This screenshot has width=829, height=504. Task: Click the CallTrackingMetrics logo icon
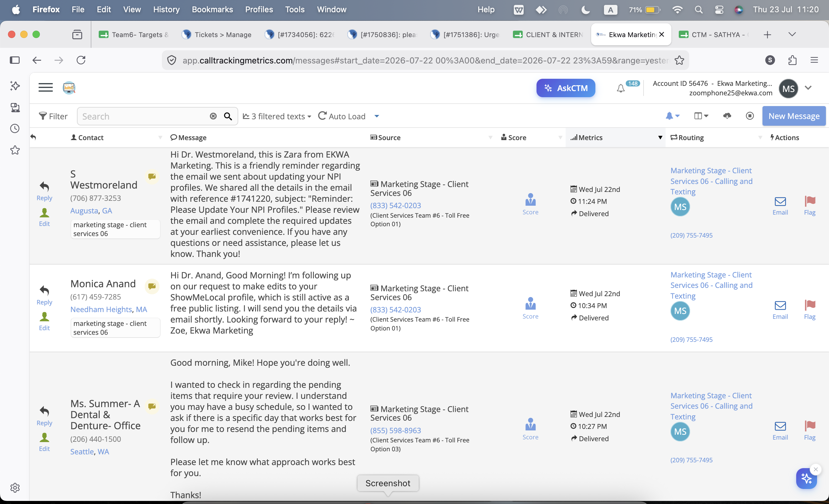pyautogui.click(x=69, y=88)
